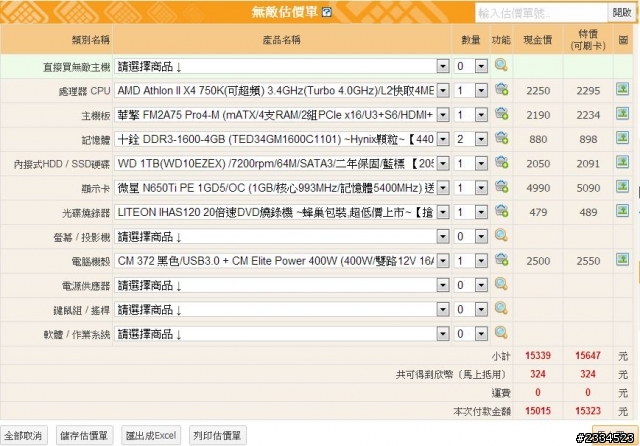Open the 直接買無敵主機 product dropdown
The image size is (640, 446).
pos(282,66)
